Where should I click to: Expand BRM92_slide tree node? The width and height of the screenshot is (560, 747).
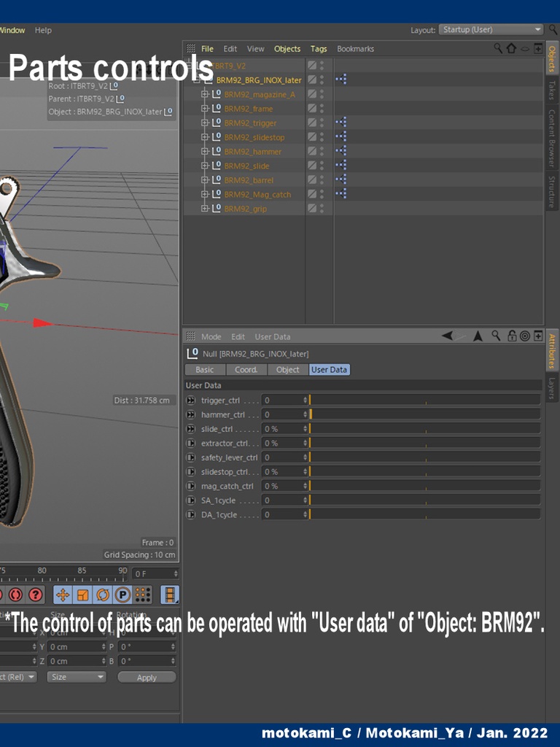point(205,166)
